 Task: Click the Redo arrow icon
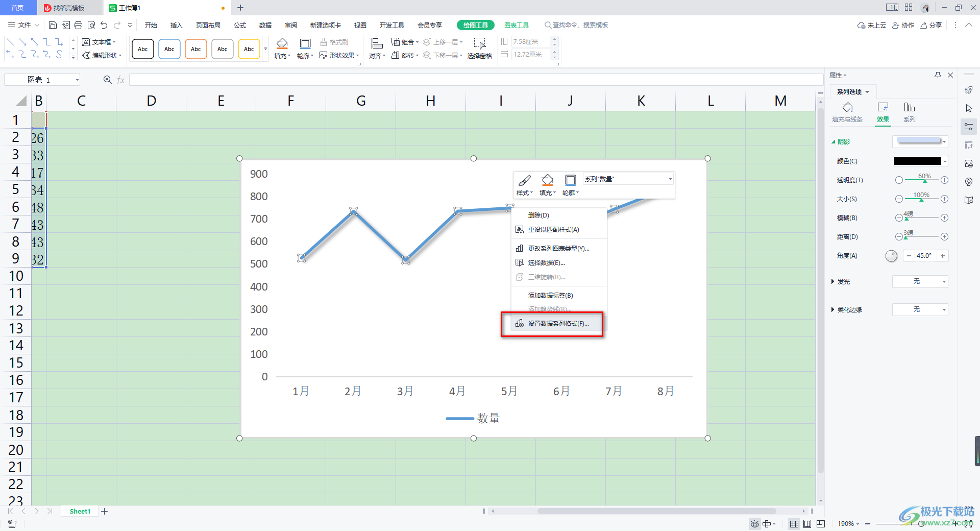pos(117,25)
